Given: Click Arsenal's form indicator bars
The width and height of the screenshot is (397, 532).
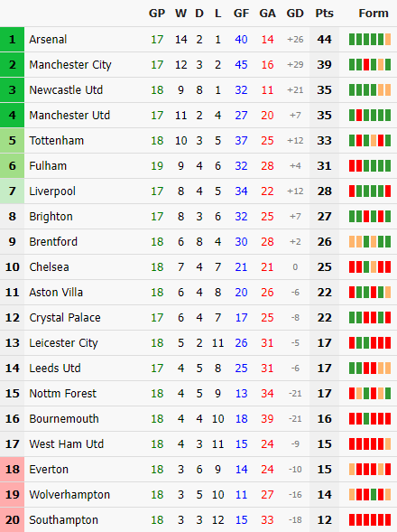Looking at the screenshot, I should pos(370,40).
